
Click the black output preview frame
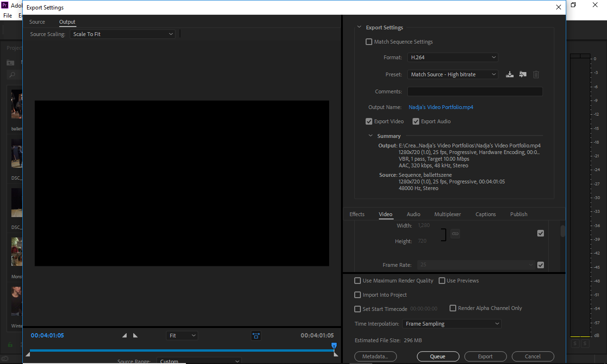[182, 183]
